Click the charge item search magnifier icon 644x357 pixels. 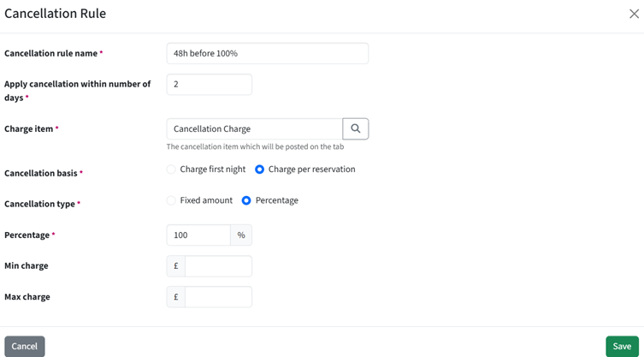(356, 128)
